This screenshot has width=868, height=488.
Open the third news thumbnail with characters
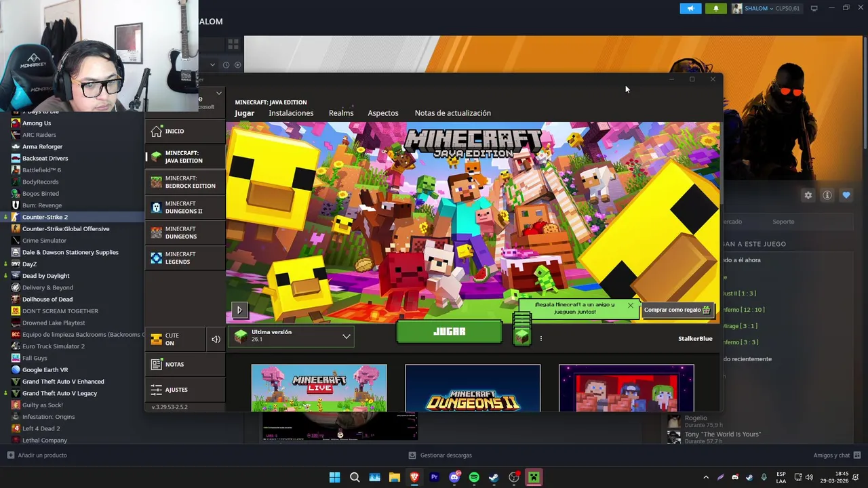coord(627,388)
